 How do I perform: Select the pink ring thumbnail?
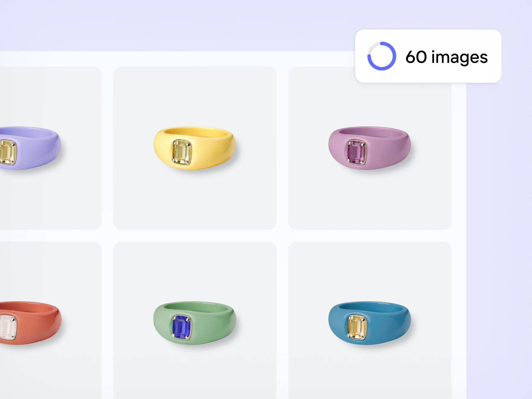click(370, 148)
